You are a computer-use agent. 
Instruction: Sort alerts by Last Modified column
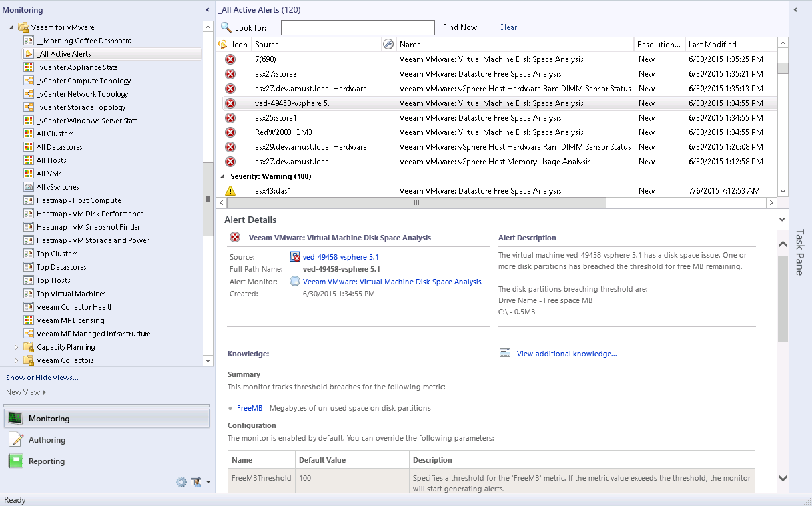coord(731,45)
